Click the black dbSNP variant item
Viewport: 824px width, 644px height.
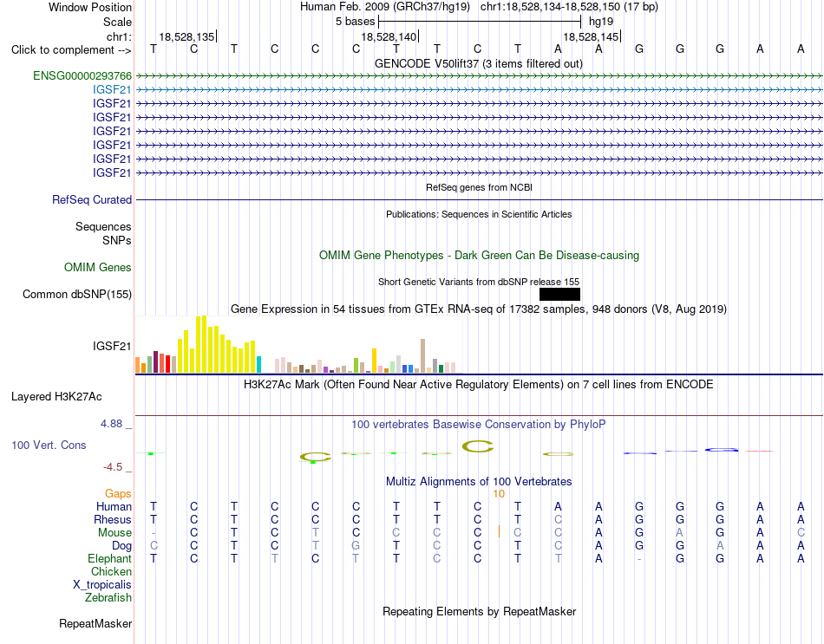point(559,294)
